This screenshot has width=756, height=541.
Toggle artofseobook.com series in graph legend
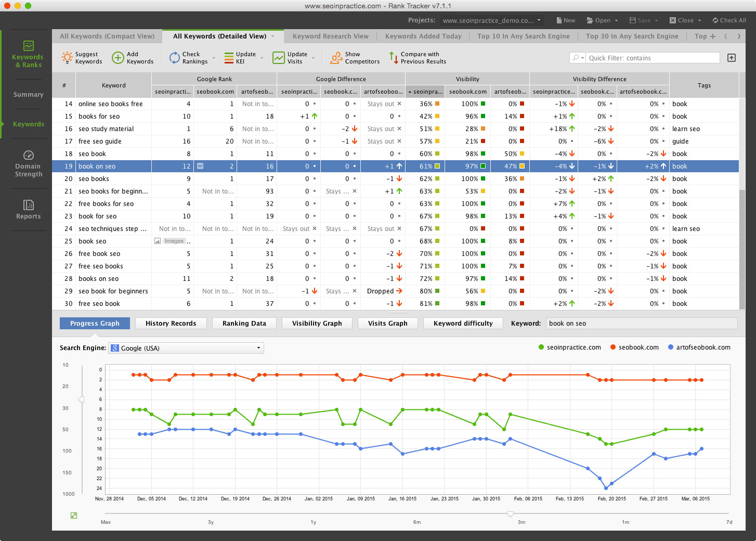tap(699, 347)
